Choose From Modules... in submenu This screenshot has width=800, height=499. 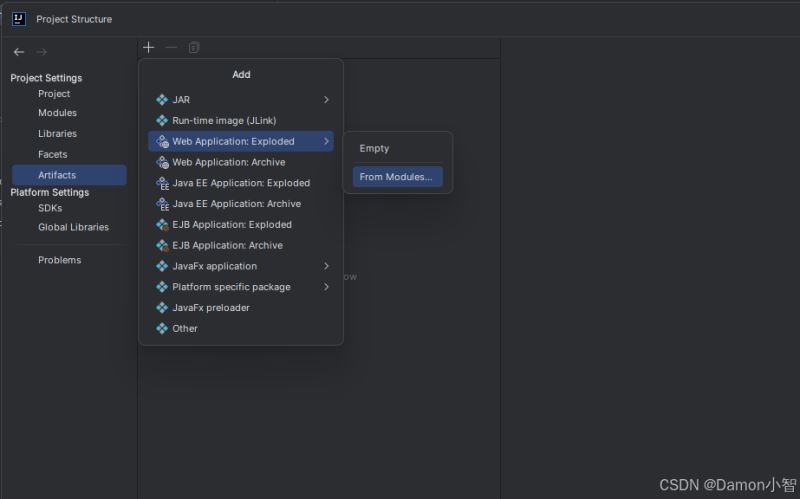click(x=396, y=177)
